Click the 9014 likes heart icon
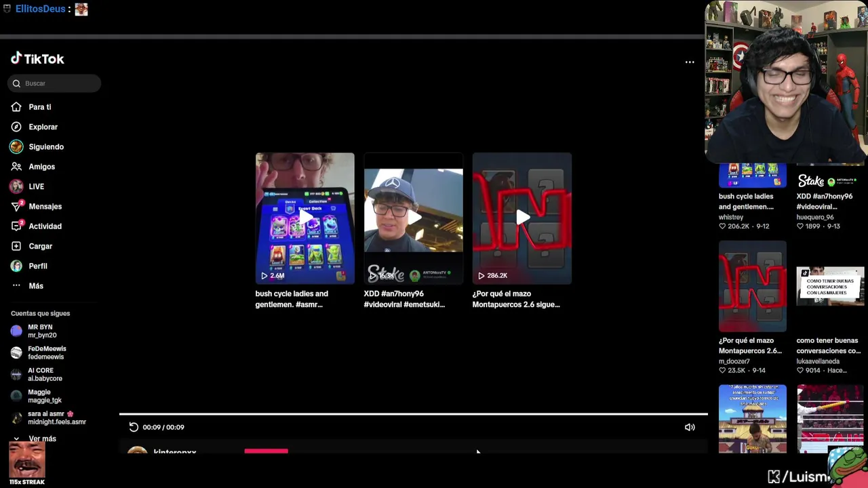This screenshot has height=488, width=868. coord(800,371)
